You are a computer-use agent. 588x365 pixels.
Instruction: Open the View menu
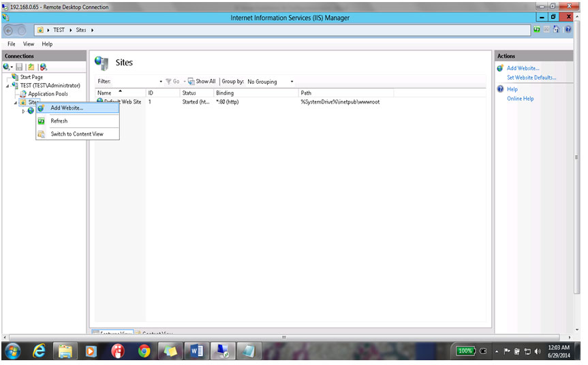(x=29, y=44)
